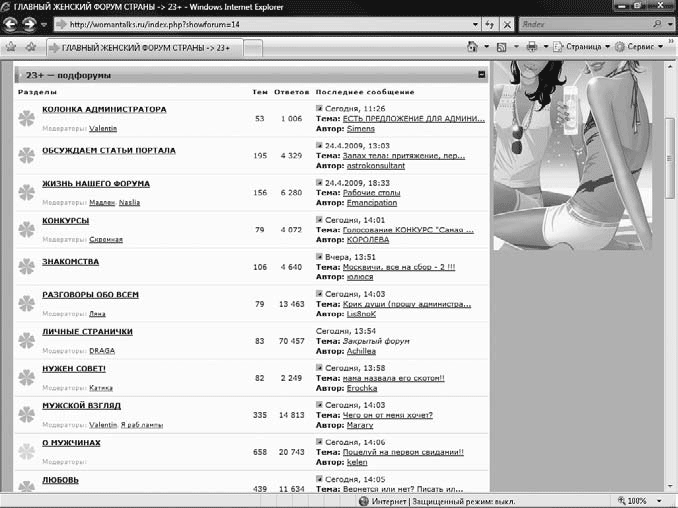This screenshot has width=678, height=508.
Task: Click the Home icon in command bar
Action: point(472,47)
